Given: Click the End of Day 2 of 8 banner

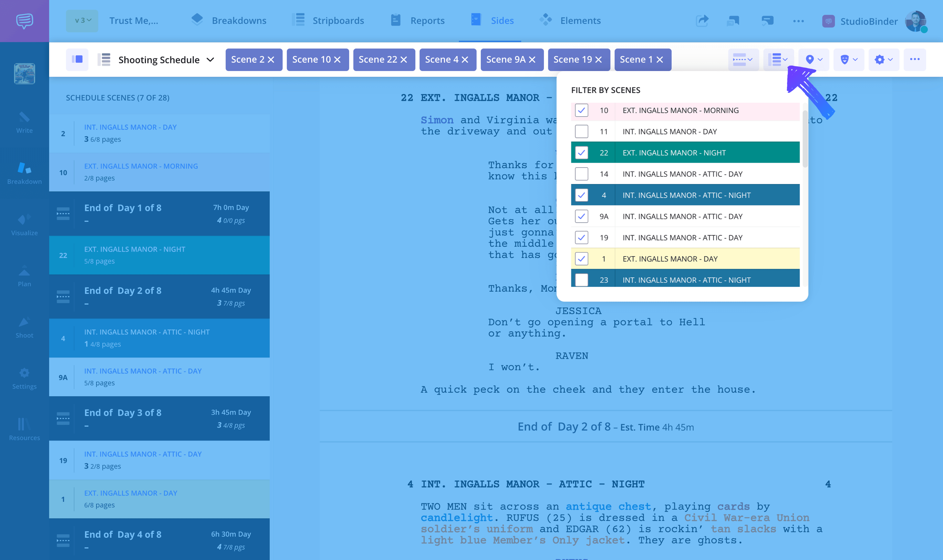Looking at the screenshot, I should (x=159, y=296).
